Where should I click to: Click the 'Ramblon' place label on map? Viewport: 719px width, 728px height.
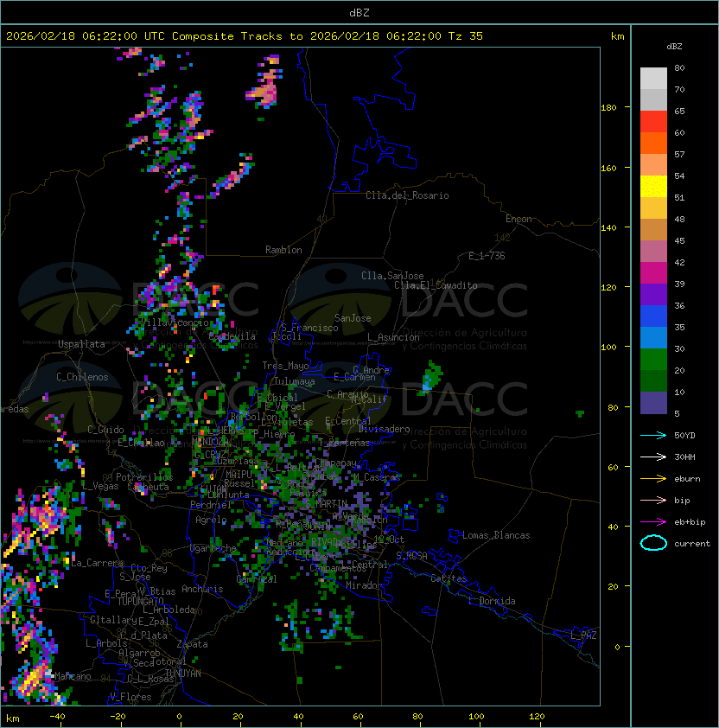(283, 250)
